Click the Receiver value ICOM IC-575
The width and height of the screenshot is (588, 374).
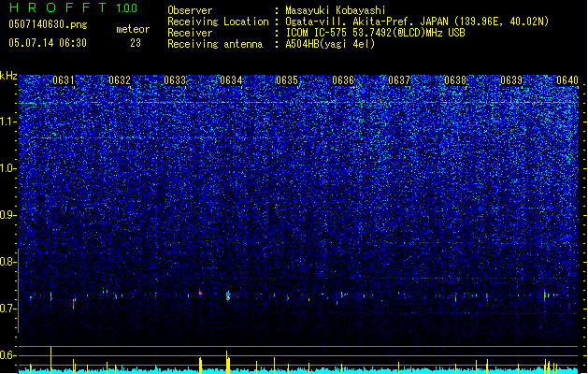316,33
